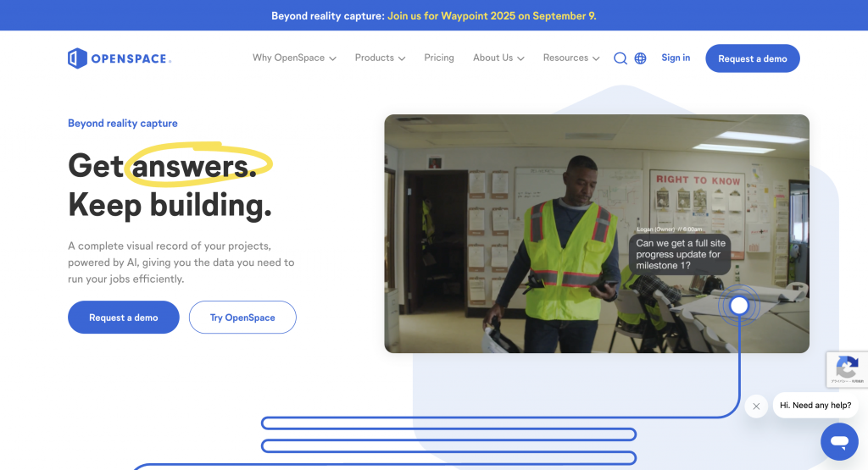
Task: Go to the Pricing page
Action: coord(439,58)
